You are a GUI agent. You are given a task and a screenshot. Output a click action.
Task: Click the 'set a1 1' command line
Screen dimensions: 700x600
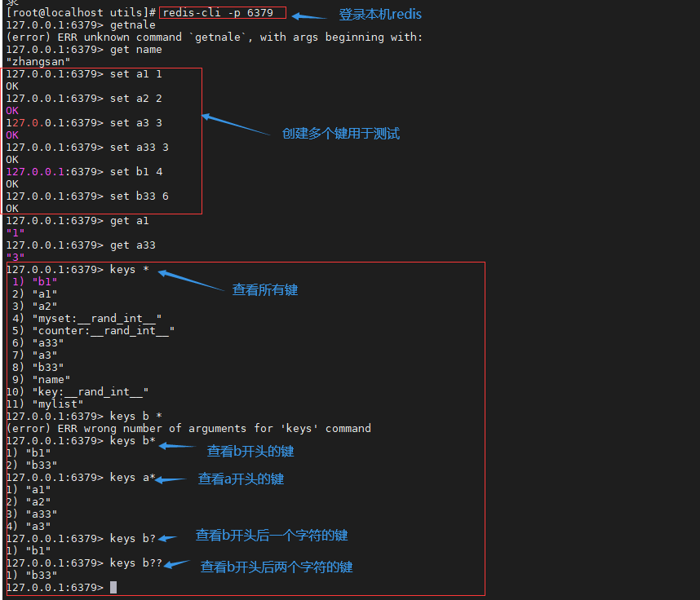tap(84, 74)
